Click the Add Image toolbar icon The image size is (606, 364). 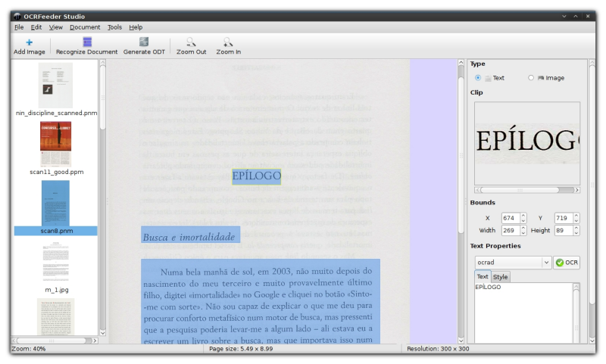click(29, 42)
